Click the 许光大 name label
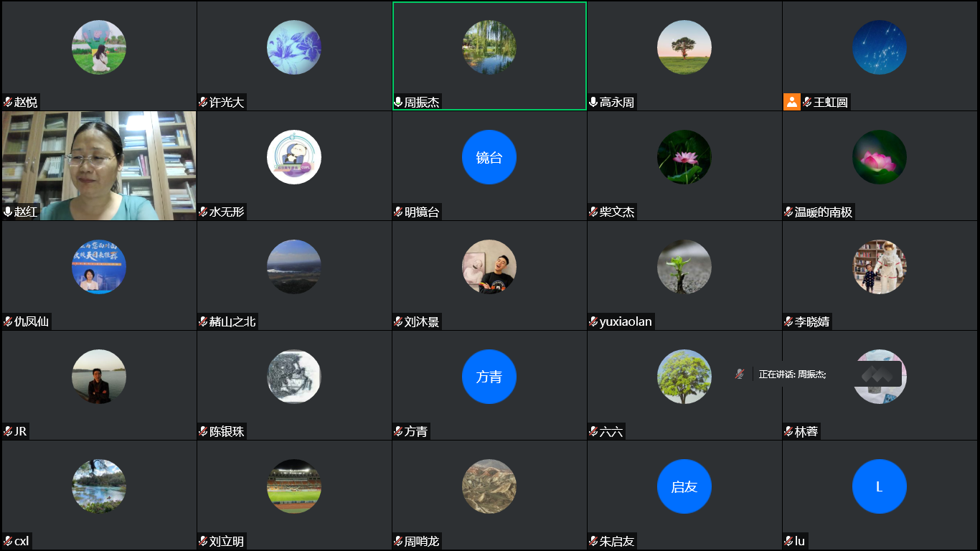980x551 pixels. [x=227, y=103]
